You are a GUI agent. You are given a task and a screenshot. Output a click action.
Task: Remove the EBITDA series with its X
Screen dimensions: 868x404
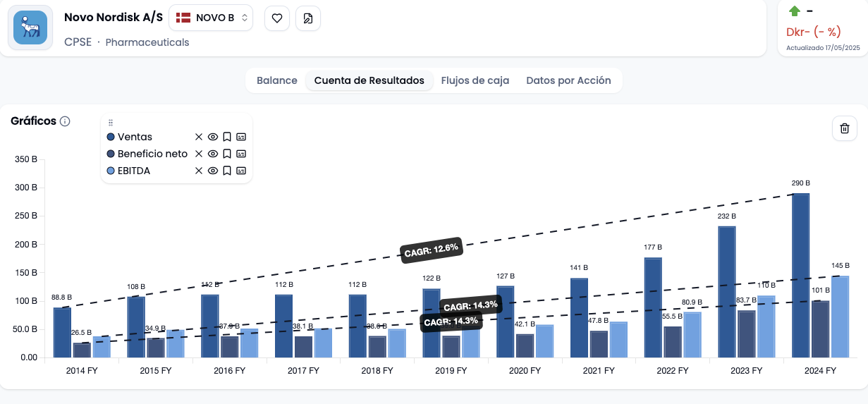click(199, 171)
